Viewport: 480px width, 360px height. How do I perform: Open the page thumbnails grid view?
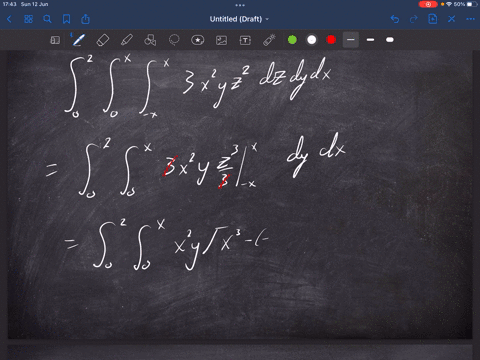[29, 19]
